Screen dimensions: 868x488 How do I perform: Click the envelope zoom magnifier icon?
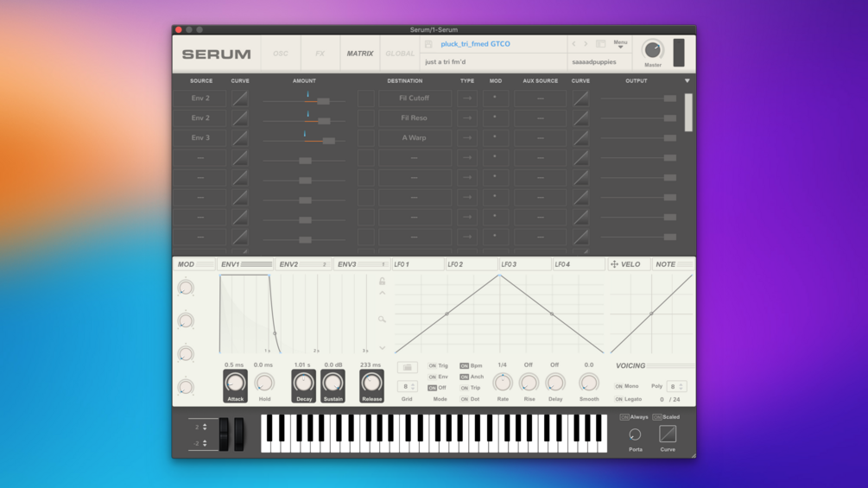pos(382,320)
